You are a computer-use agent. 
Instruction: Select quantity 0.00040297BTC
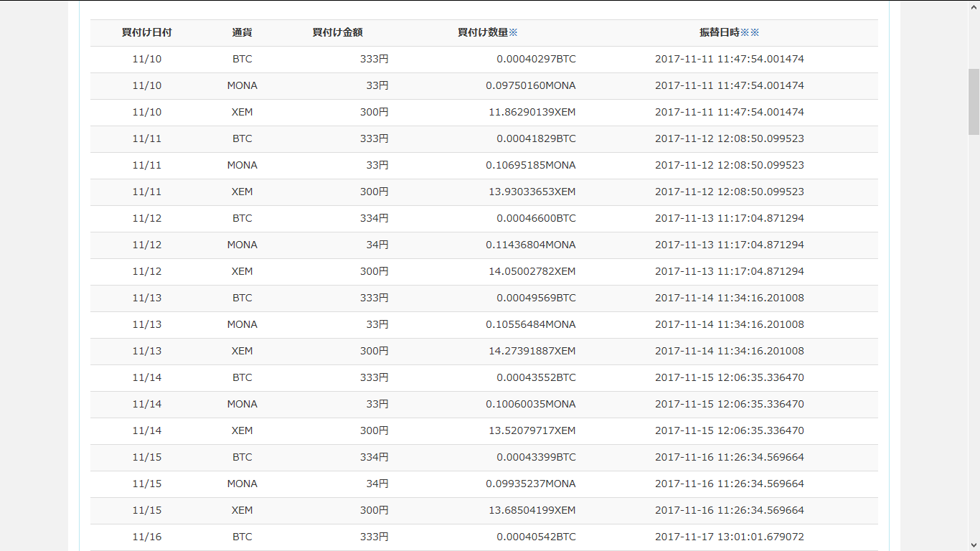coord(536,59)
